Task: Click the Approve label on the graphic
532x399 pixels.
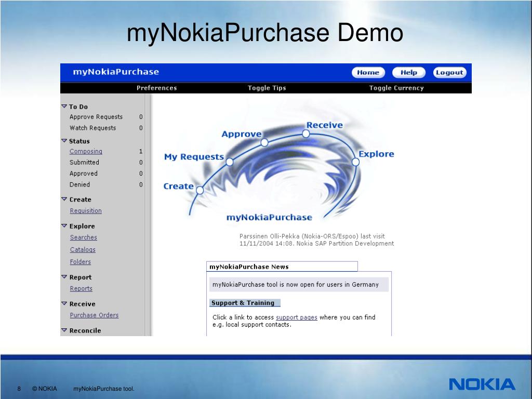Action: (242, 134)
